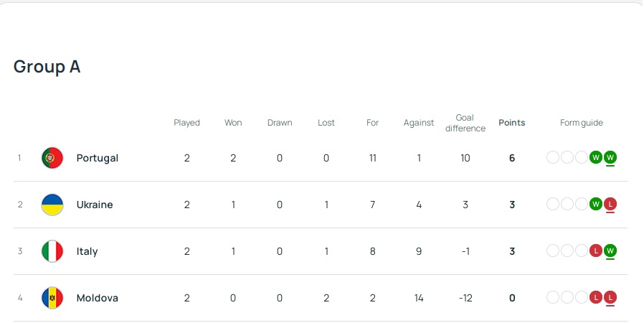This screenshot has height=323, width=644.
Task: Click Ukraine's green win form badge
Action: 595,204
